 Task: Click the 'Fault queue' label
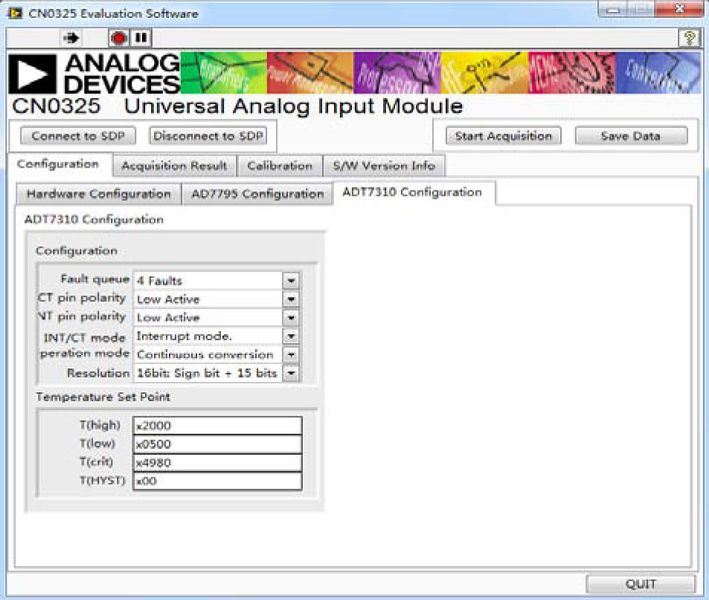tap(95, 279)
